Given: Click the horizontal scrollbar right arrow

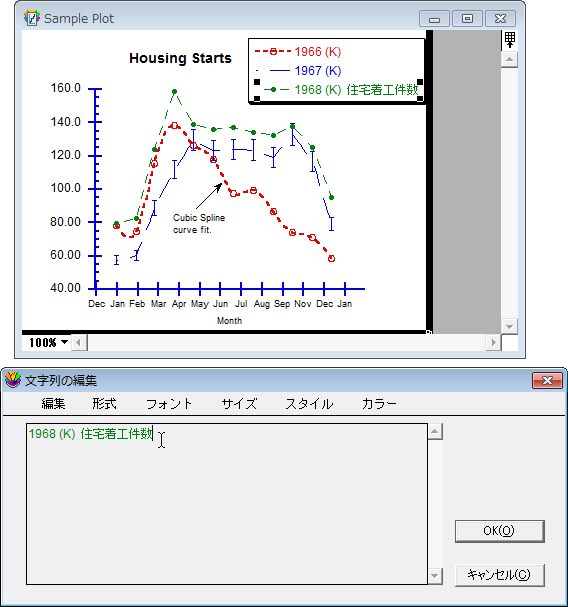Looking at the screenshot, I should pos(493,343).
